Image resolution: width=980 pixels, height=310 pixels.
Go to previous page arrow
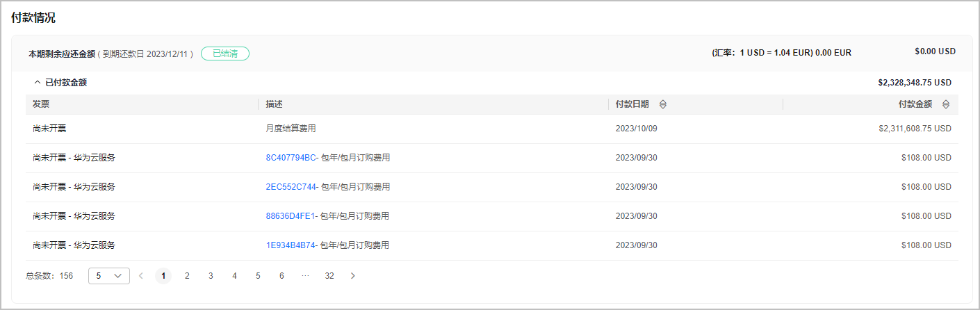point(141,276)
